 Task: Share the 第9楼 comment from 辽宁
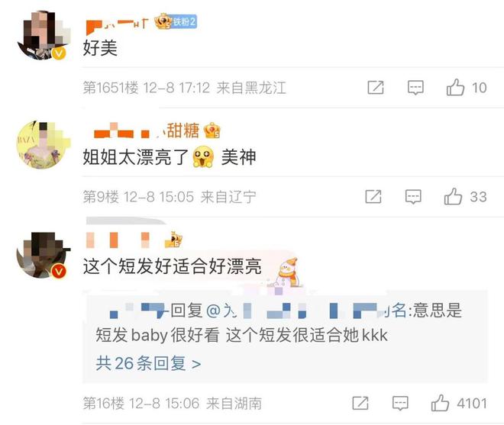pyautogui.click(x=373, y=197)
